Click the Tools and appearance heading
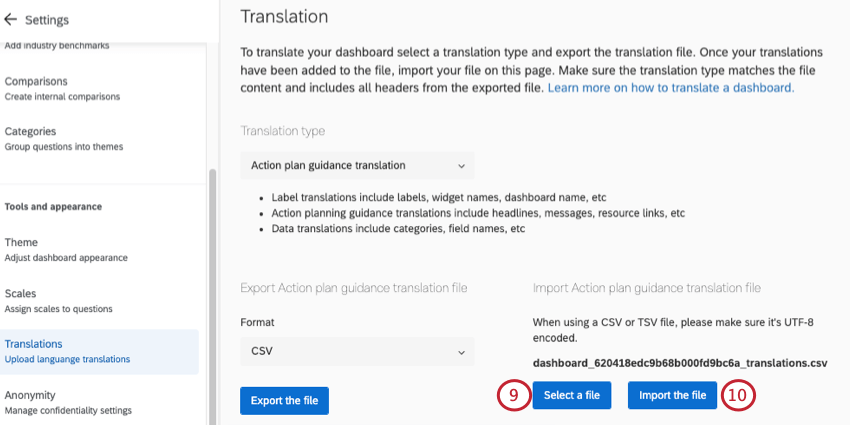Viewport: 850px width, 425px height. point(53,207)
